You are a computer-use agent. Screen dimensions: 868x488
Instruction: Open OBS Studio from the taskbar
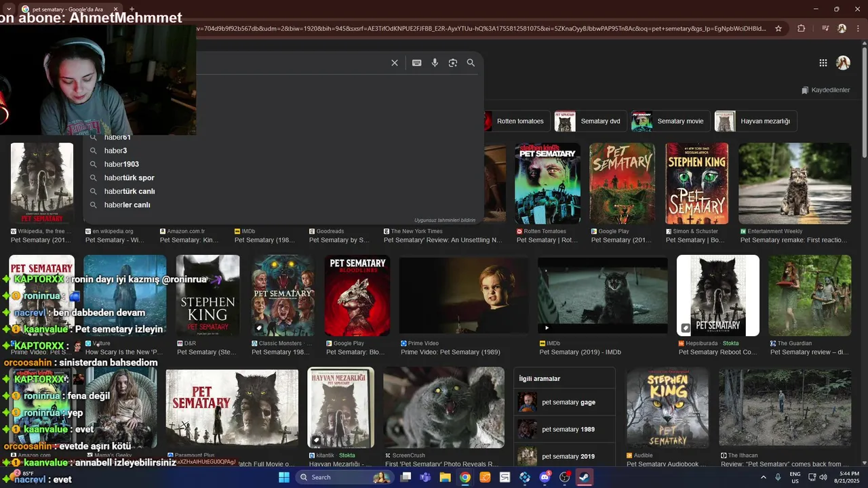[564, 477]
